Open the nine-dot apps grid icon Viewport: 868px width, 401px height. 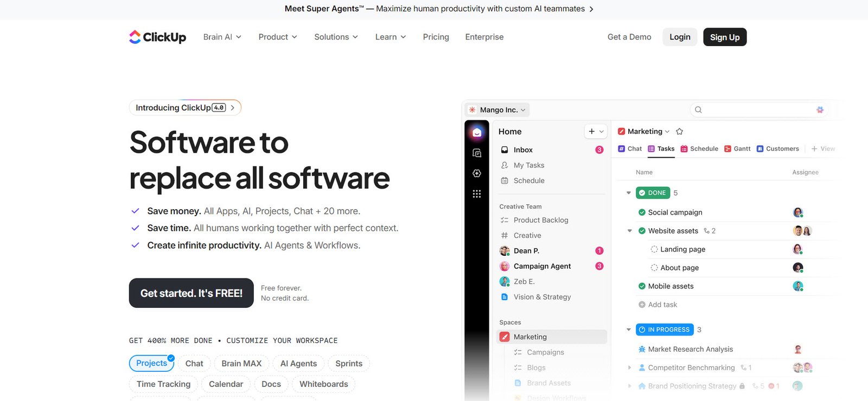(477, 193)
